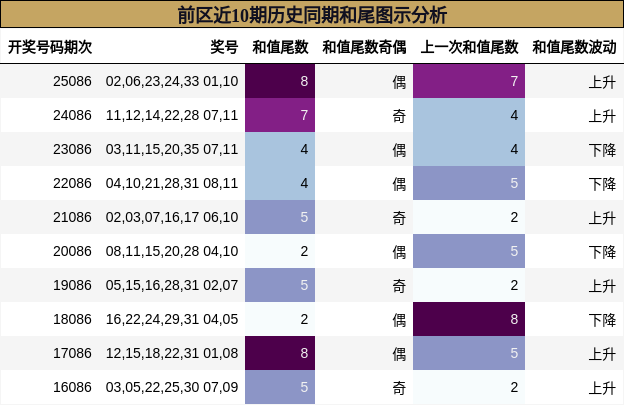
Task: Select the light blue 4 sum-tail cell for 23086
Action: [x=280, y=149]
